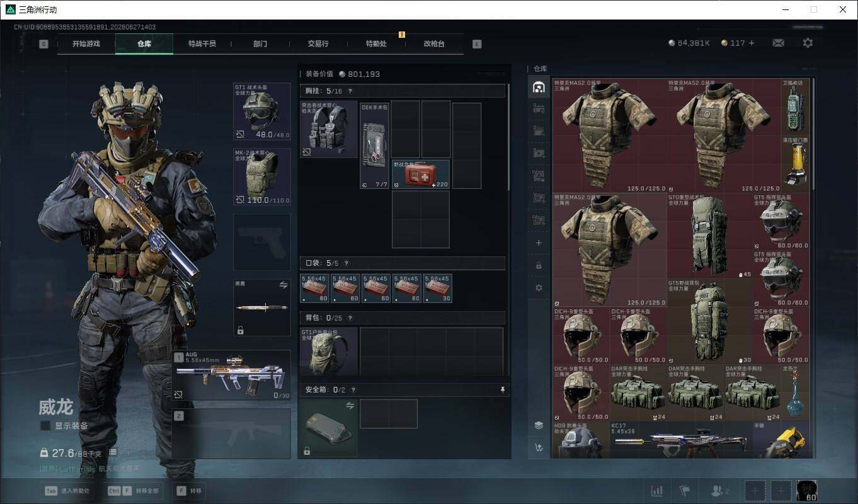Open the settings gear in top bar
This screenshot has width=858, height=504.
click(x=808, y=43)
